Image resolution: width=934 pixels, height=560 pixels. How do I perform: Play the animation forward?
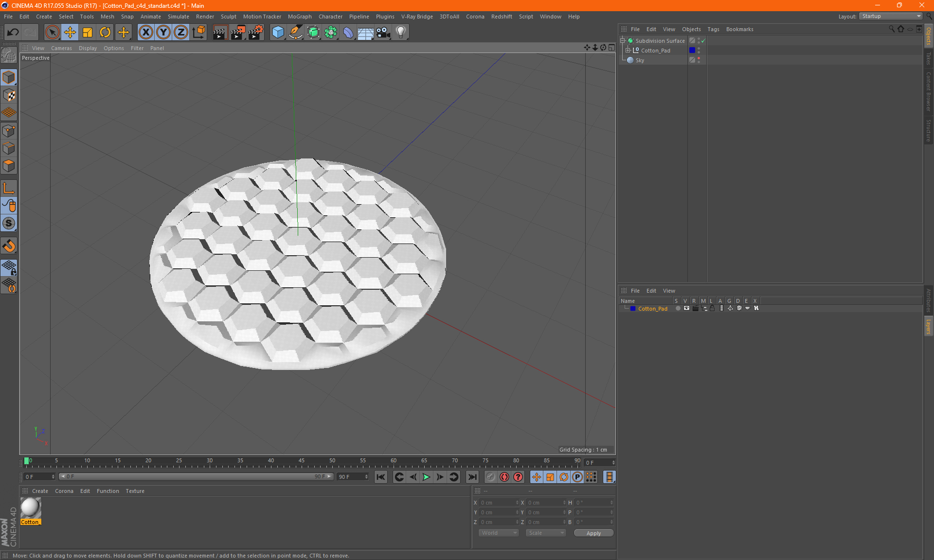click(426, 477)
